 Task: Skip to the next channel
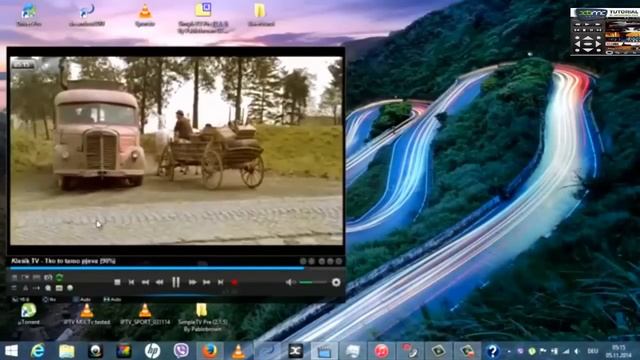[220, 282]
